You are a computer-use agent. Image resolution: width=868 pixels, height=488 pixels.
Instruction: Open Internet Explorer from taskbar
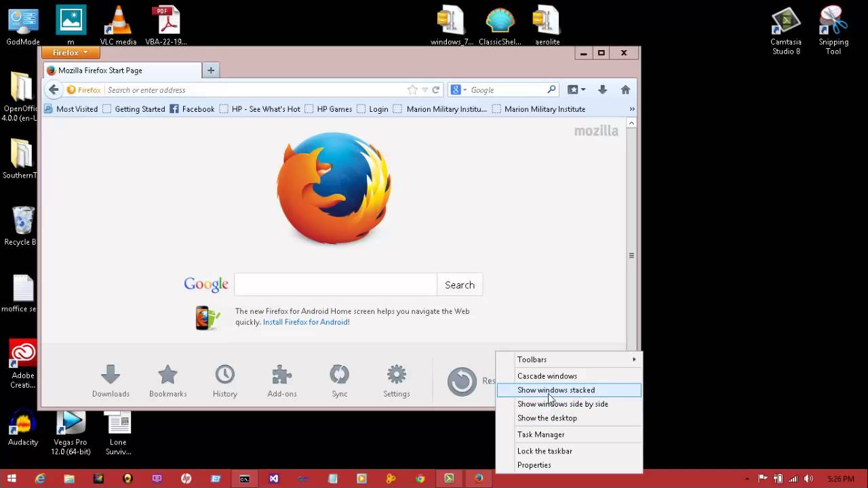(x=40, y=479)
